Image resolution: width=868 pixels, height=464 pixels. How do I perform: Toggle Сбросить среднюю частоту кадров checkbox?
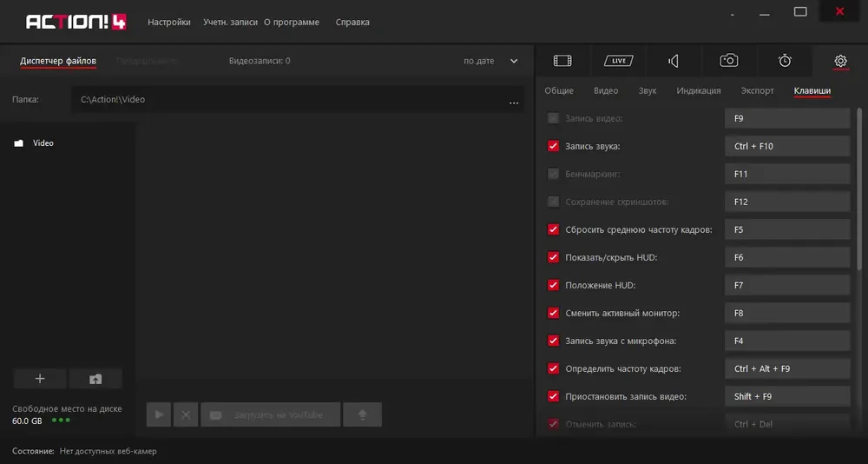point(553,229)
